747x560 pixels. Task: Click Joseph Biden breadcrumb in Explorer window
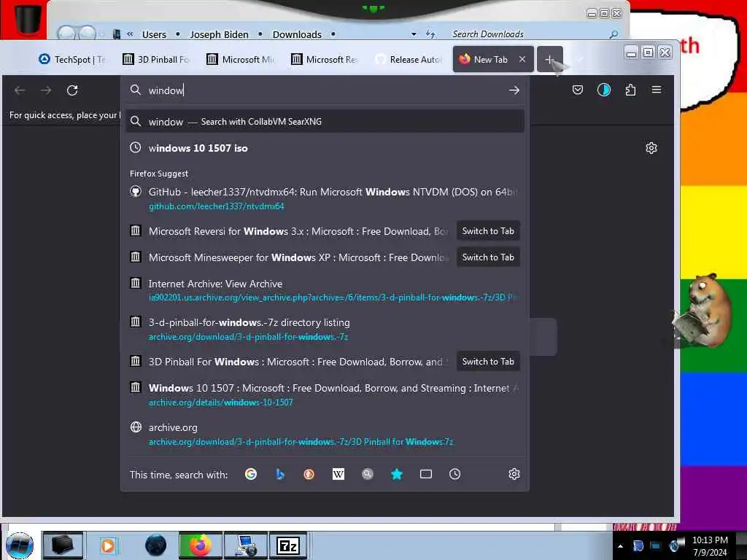click(219, 34)
